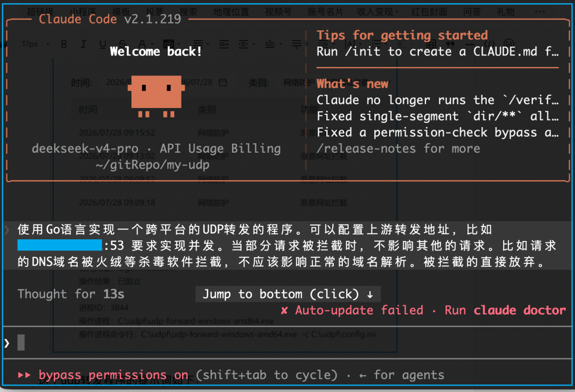
Task: Click the Claude Code pixel mascot
Action: (x=156, y=96)
